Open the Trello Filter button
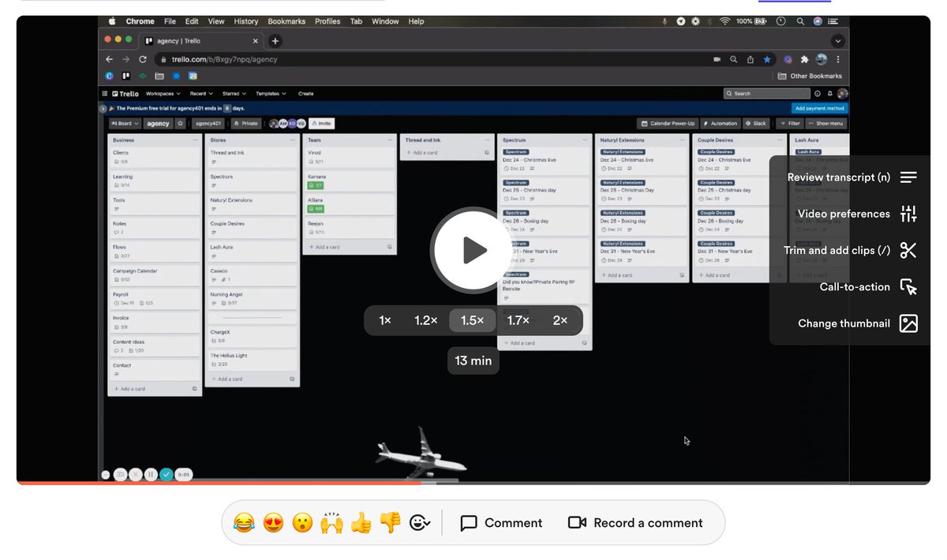Image resolution: width=947 pixels, height=560 pixels. [789, 123]
